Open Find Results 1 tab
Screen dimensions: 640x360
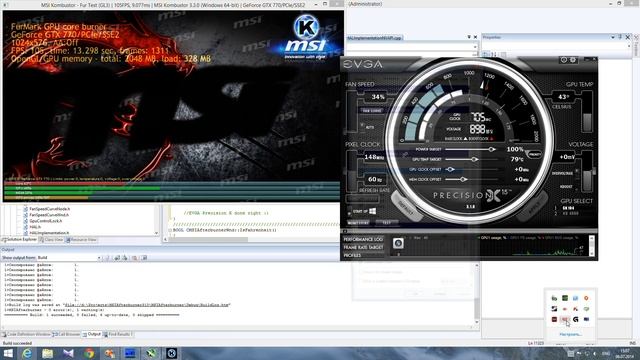(x=118, y=334)
